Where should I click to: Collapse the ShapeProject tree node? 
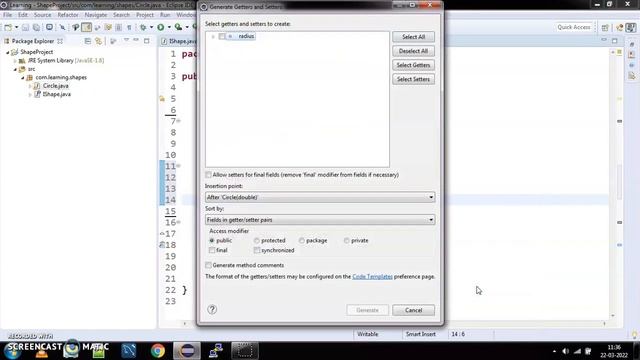pos(7,52)
